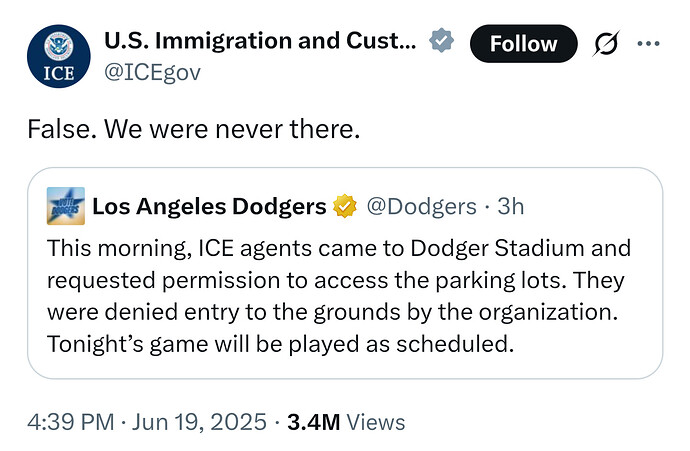Click the U.S. Immigration and Cust... display name

[260, 41]
